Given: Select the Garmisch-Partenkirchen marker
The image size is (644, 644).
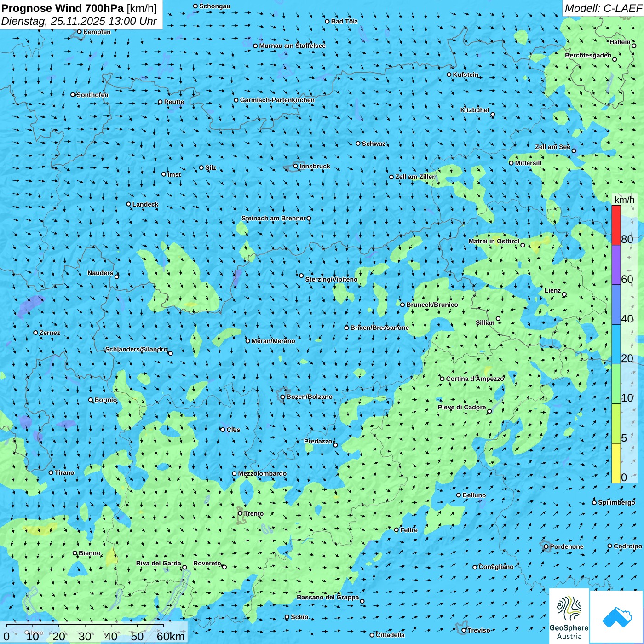Looking at the screenshot, I should 236,100.
